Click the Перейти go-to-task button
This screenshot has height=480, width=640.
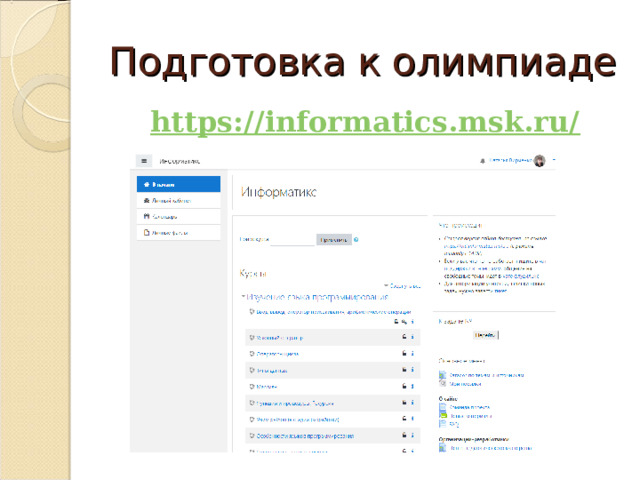[x=485, y=335]
